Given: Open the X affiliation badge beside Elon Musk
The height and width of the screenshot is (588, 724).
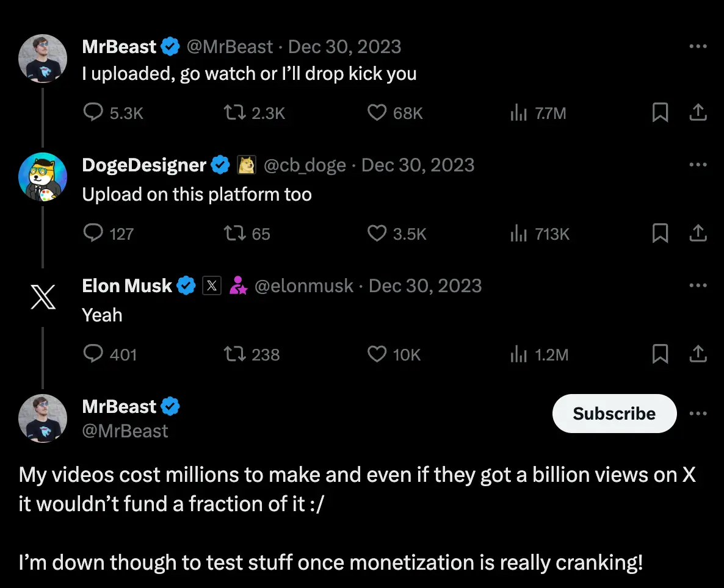Looking at the screenshot, I should pyautogui.click(x=211, y=285).
